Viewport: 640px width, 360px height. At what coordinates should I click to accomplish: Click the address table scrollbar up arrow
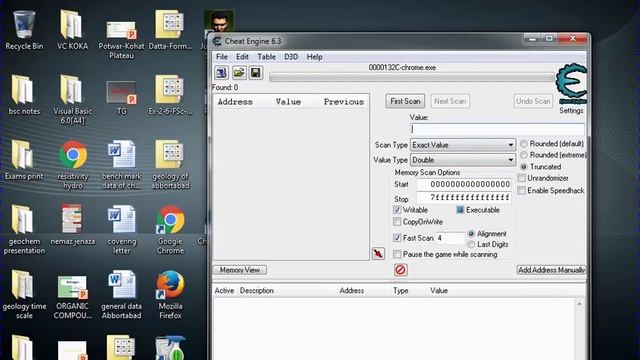580,304
